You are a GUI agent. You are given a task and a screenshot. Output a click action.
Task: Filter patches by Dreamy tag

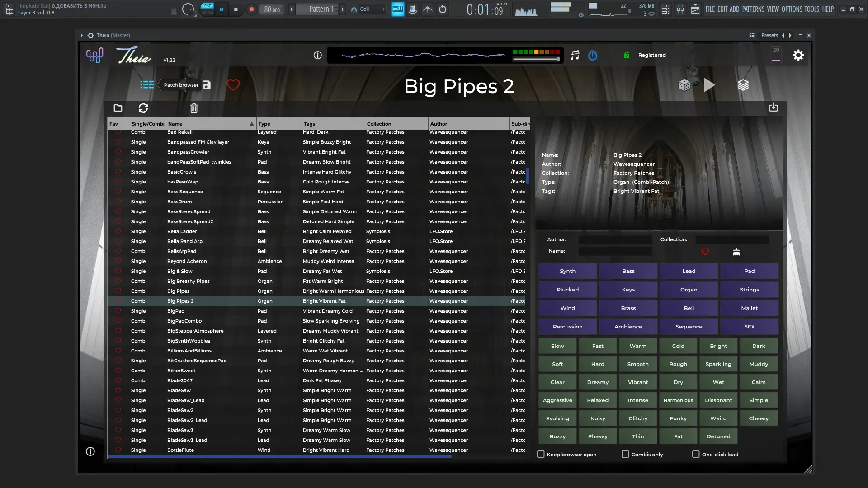click(598, 382)
